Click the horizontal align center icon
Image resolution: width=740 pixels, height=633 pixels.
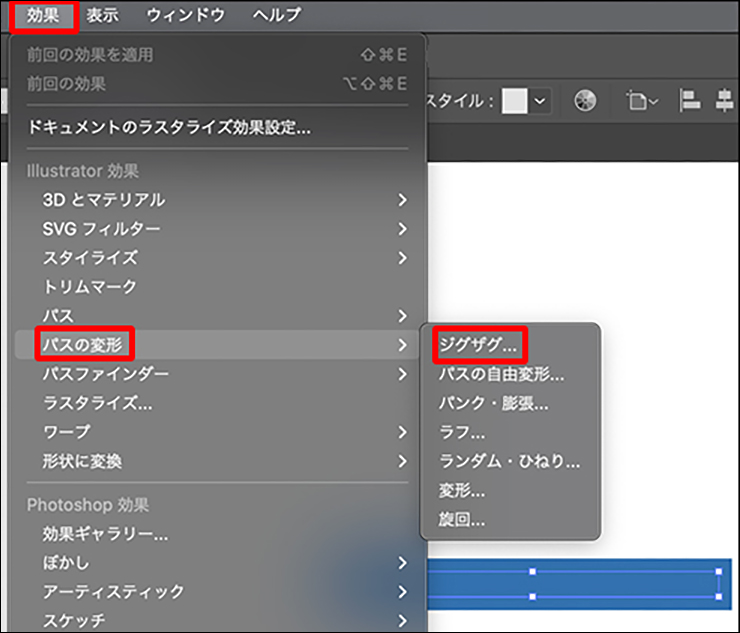(x=724, y=101)
